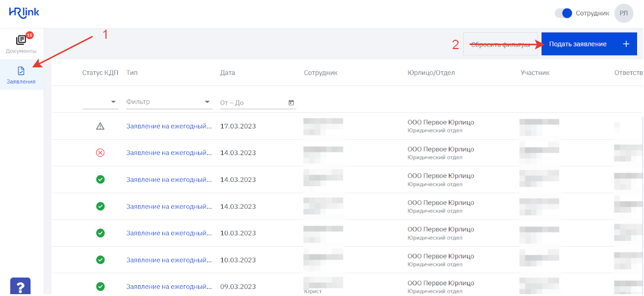
Task: Open the calendar icon in date filter
Action: pyautogui.click(x=291, y=103)
